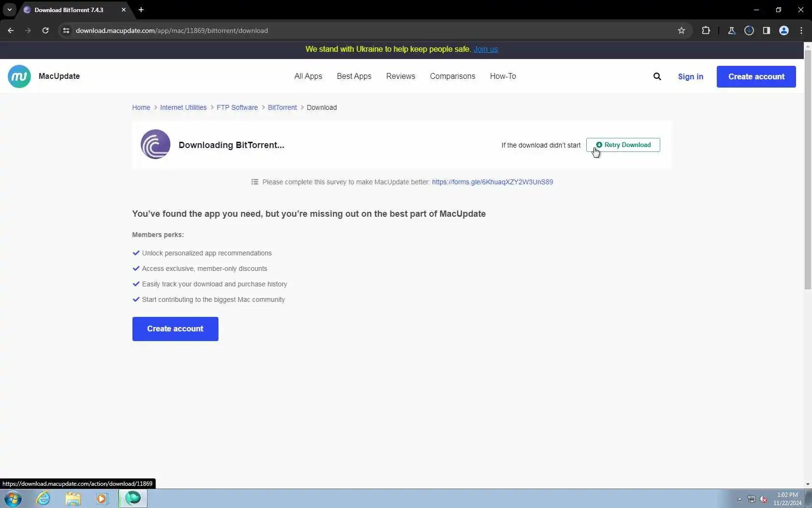
Task: Open the How-To menu item
Action: (503, 76)
